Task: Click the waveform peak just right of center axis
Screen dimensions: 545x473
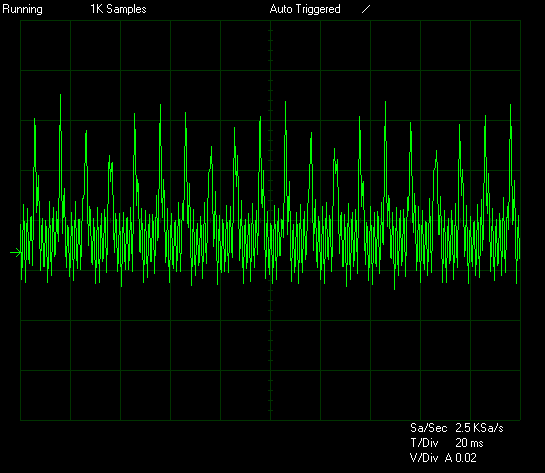Action: point(286,103)
